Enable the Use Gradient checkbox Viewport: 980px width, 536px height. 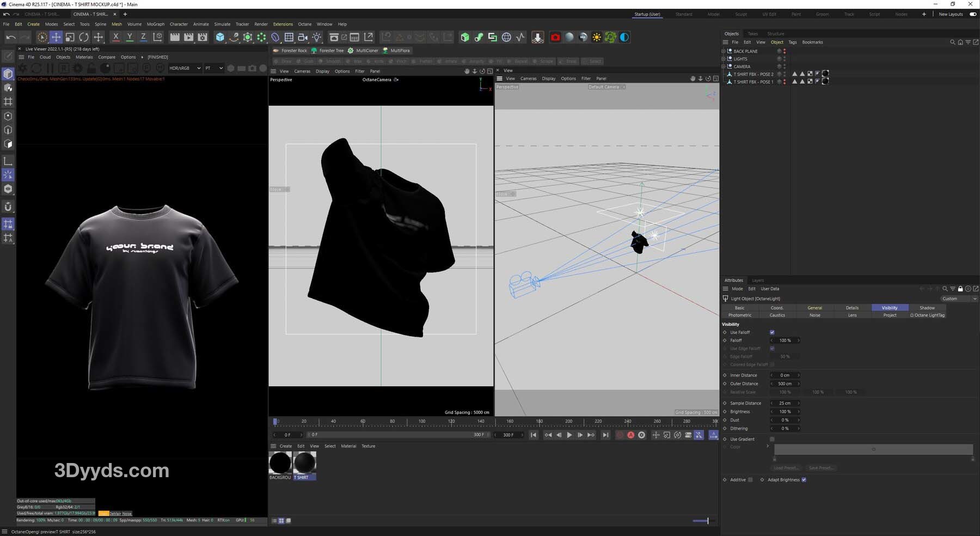pos(772,439)
